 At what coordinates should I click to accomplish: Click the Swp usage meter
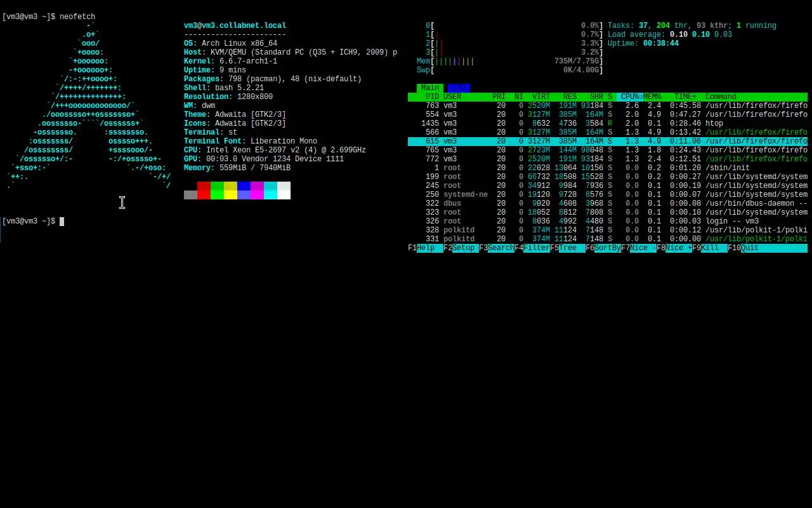tap(510, 70)
